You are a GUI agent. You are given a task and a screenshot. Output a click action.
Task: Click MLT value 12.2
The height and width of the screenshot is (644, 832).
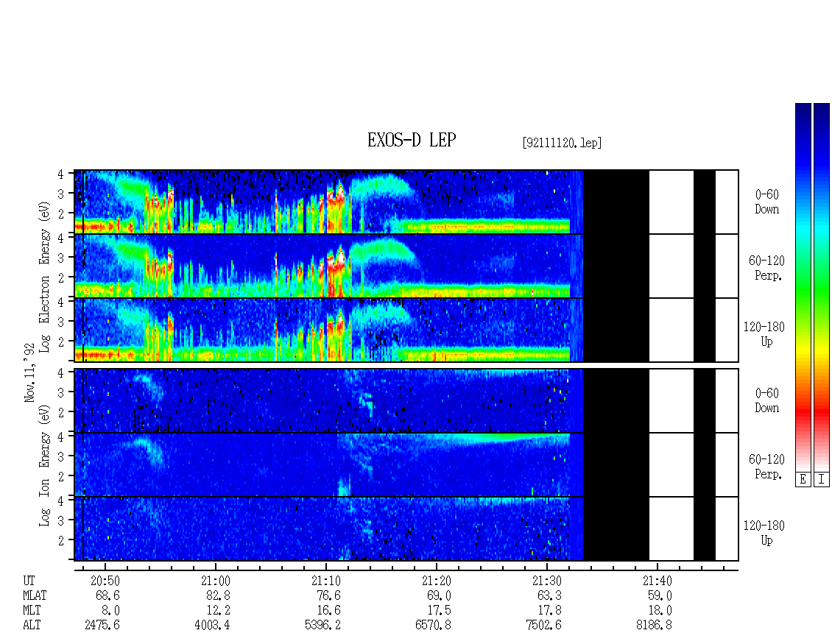tap(218, 611)
